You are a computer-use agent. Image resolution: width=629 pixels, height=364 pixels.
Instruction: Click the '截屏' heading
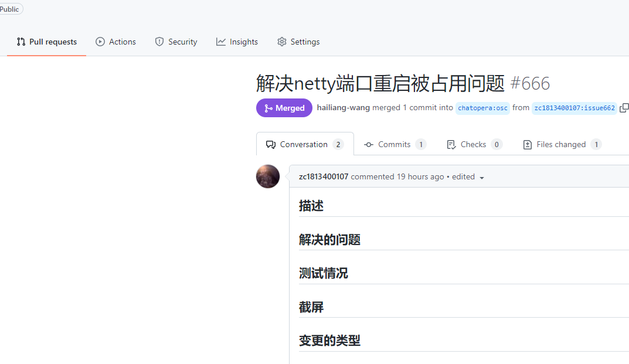coord(311,307)
